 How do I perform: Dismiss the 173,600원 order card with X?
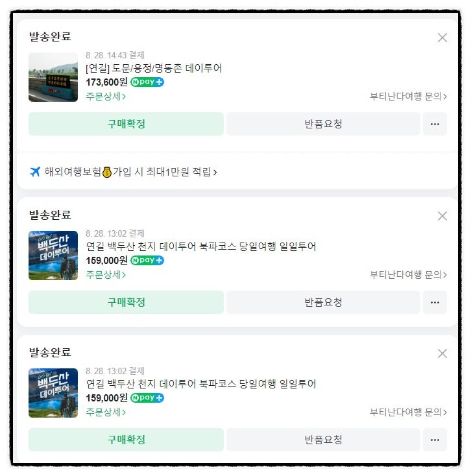(x=442, y=38)
